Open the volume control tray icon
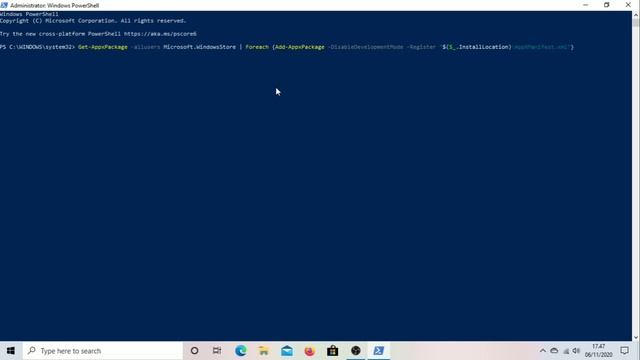The width and height of the screenshot is (640, 360). point(576,351)
